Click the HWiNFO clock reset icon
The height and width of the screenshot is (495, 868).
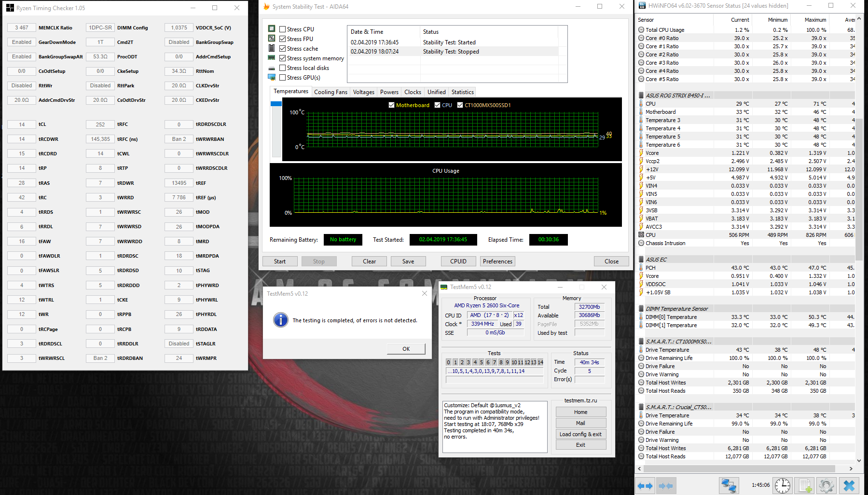[x=783, y=486]
